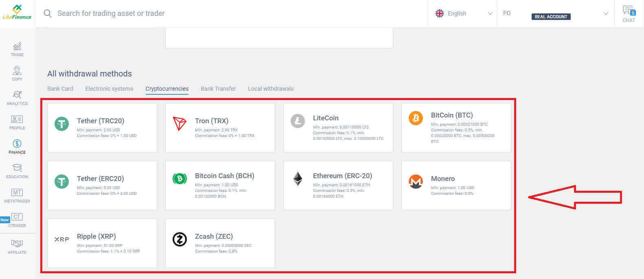Choose LiteCoin withdrawal method
This screenshot has height=279, width=644.
[x=338, y=128]
